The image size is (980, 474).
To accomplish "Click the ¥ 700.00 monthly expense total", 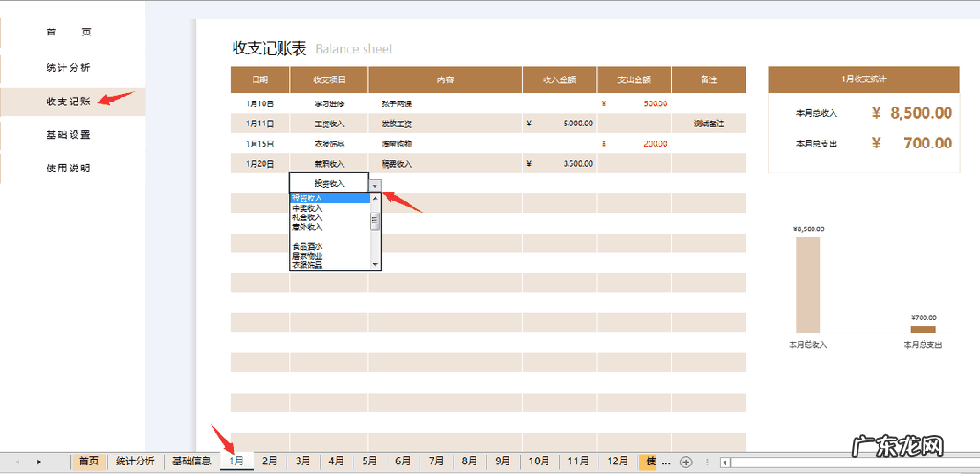I will coord(912,144).
